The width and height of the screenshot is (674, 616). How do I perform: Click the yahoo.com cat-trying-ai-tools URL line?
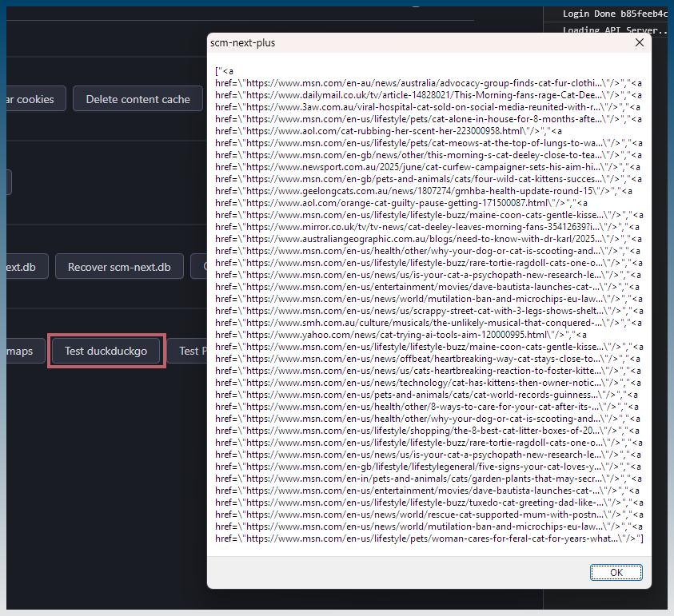pos(401,335)
